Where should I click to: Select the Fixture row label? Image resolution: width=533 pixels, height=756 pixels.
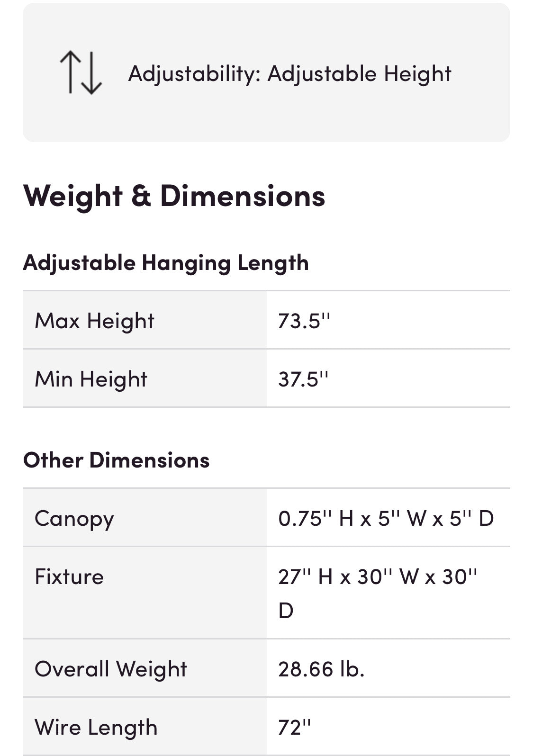click(x=69, y=577)
